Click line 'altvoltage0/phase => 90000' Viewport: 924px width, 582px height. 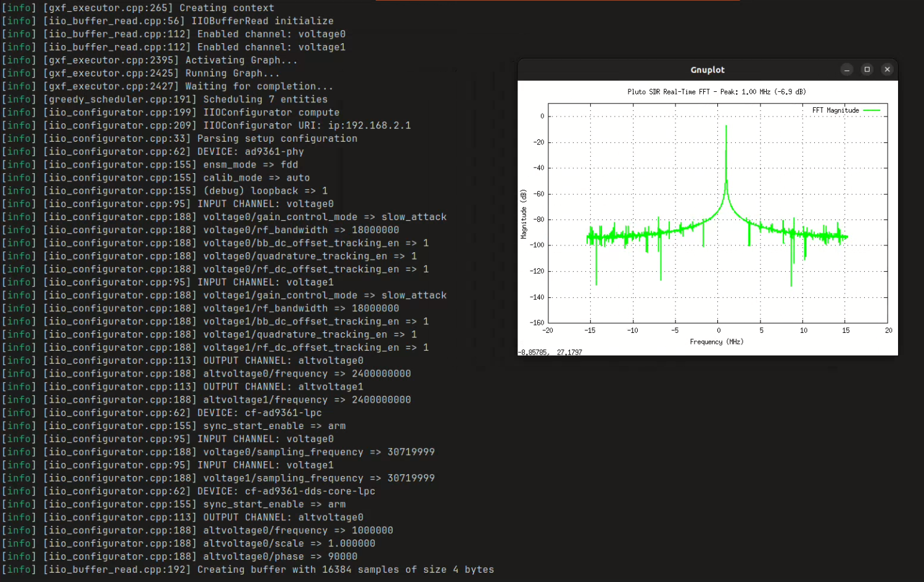point(179,556)
